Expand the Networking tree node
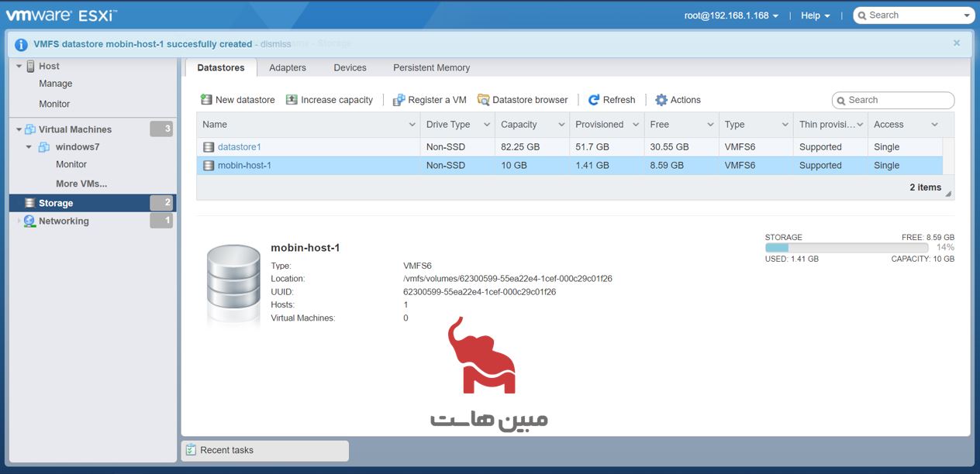The height and width of the screenshot is (474, 980). (19, 222)
